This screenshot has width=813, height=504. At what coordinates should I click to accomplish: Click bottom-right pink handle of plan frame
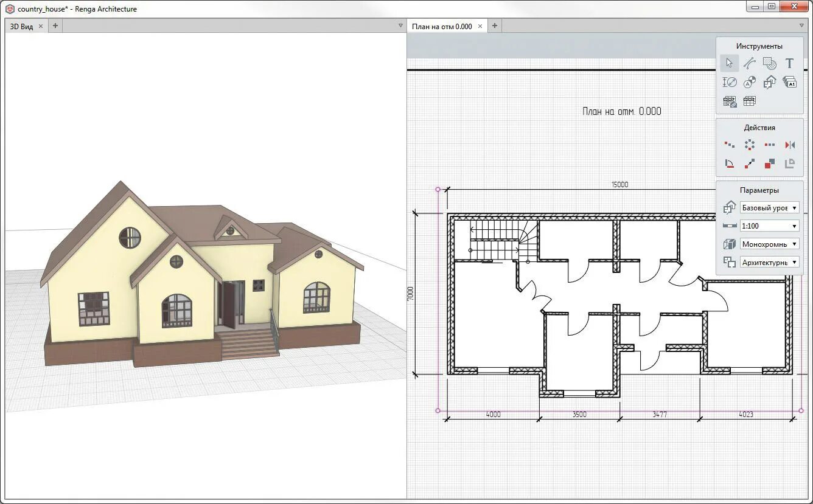(801, 410)
